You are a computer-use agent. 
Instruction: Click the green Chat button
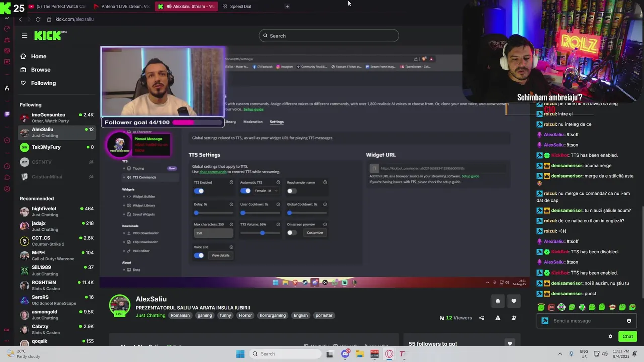pos(627,336)
